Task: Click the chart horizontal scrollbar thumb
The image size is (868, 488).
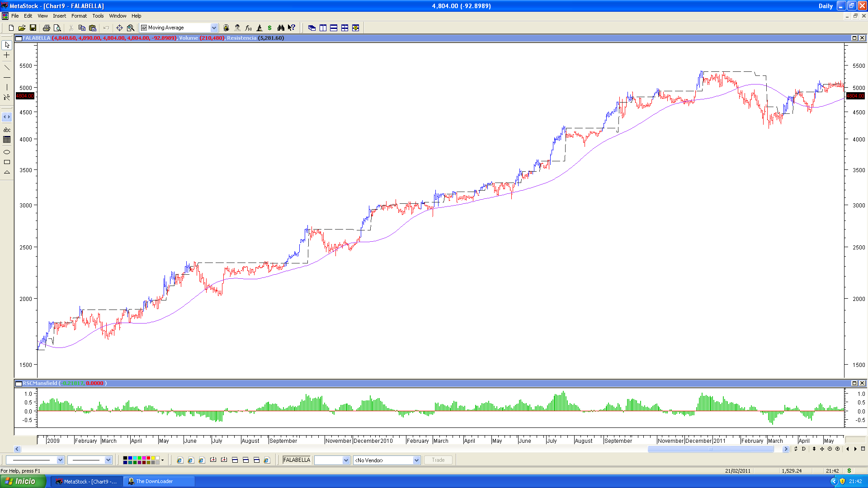Action: [710, 449]
